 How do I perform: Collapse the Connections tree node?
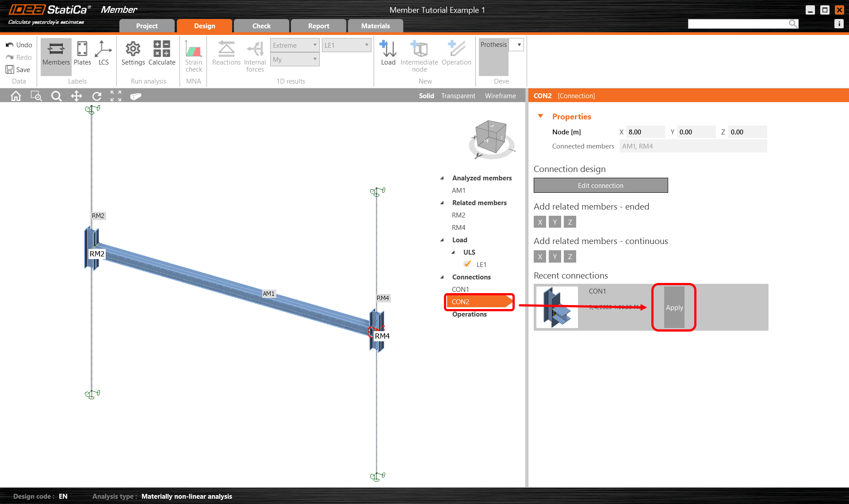441,277
